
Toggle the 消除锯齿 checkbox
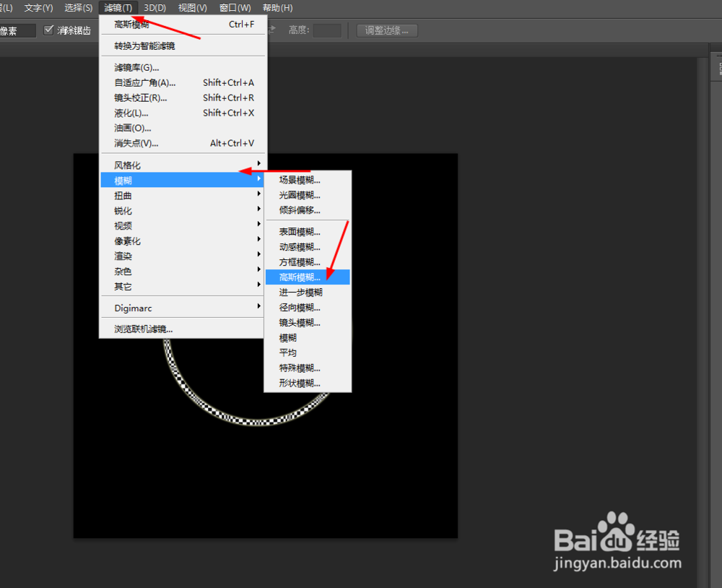(x=48, y=30)
